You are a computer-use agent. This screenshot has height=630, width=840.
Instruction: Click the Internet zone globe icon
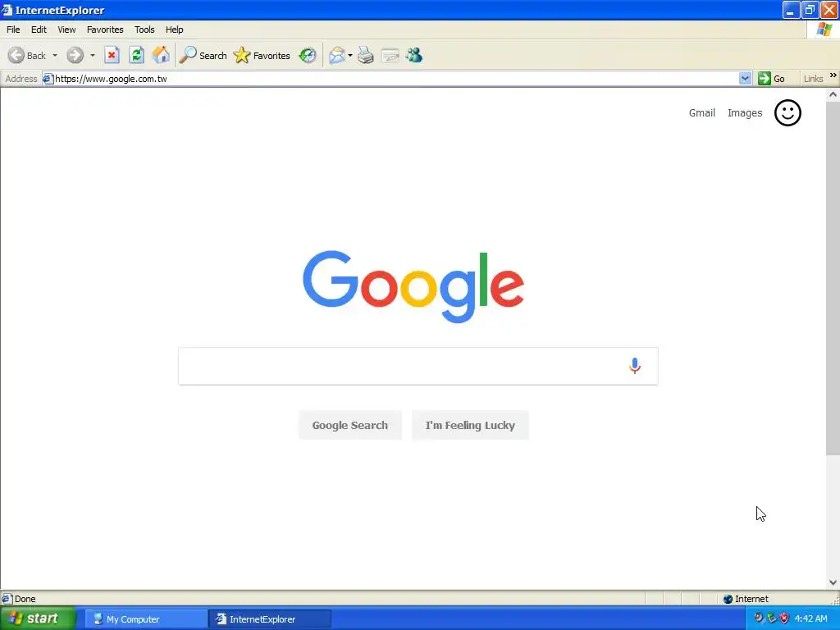coord(728,599)
